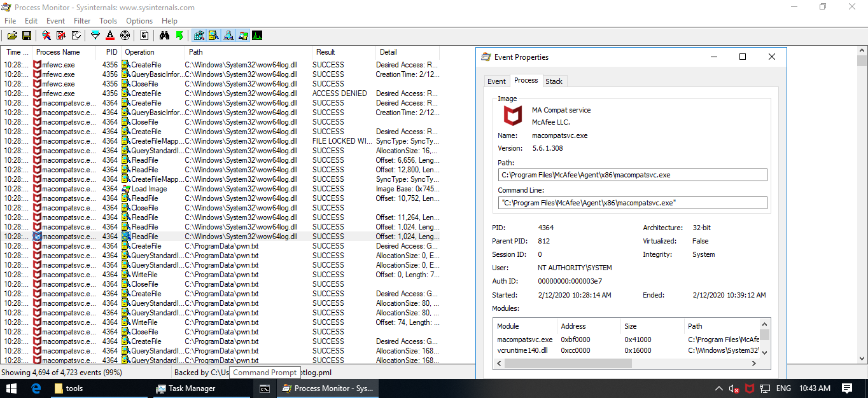This screenshot has height=398, width=868.
Task: Open the Highlight dialog toolbar icon
Action: [x=110, y=36]
